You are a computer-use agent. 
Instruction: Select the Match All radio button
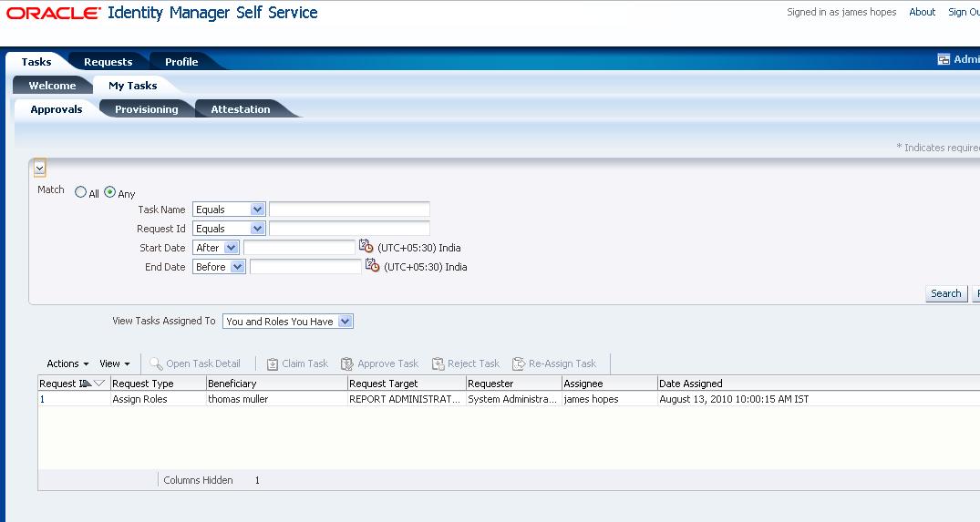tap(80, 192)
